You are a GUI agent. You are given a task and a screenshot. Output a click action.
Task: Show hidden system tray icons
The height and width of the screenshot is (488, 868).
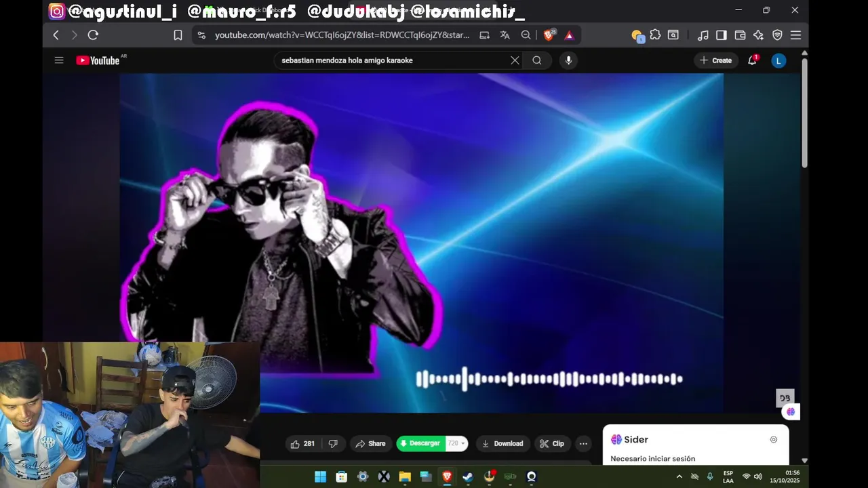click(679, 476)
